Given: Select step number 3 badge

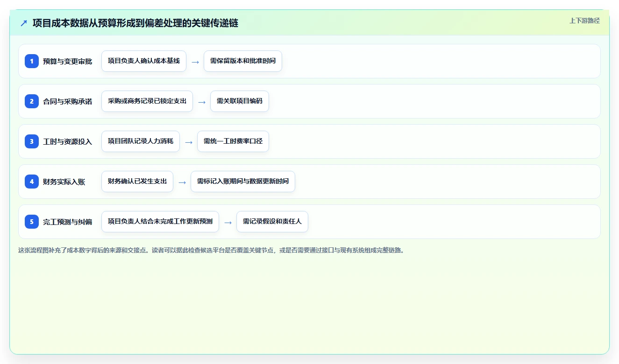Looking at the screenshot, I should [x=32, y=141].
